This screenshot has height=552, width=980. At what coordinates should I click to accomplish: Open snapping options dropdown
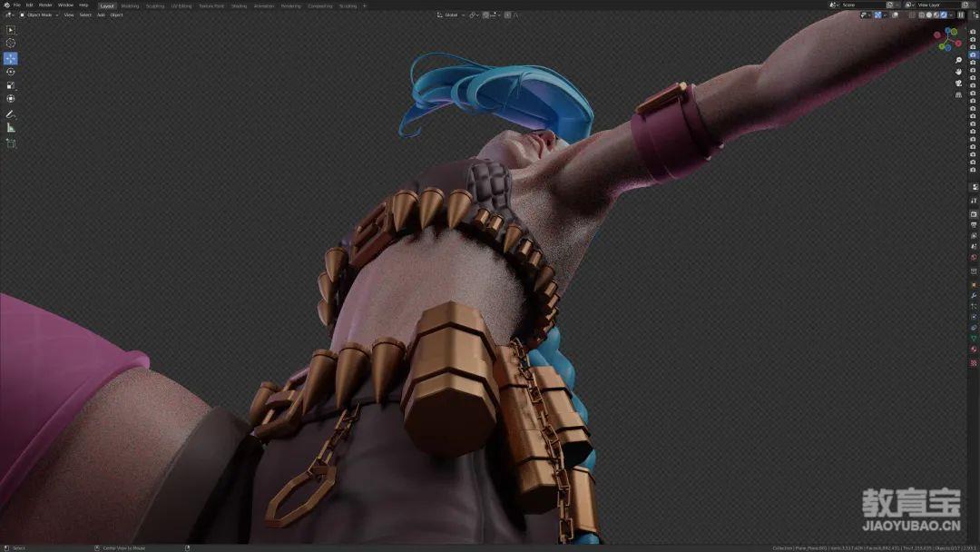click(495, 15)
